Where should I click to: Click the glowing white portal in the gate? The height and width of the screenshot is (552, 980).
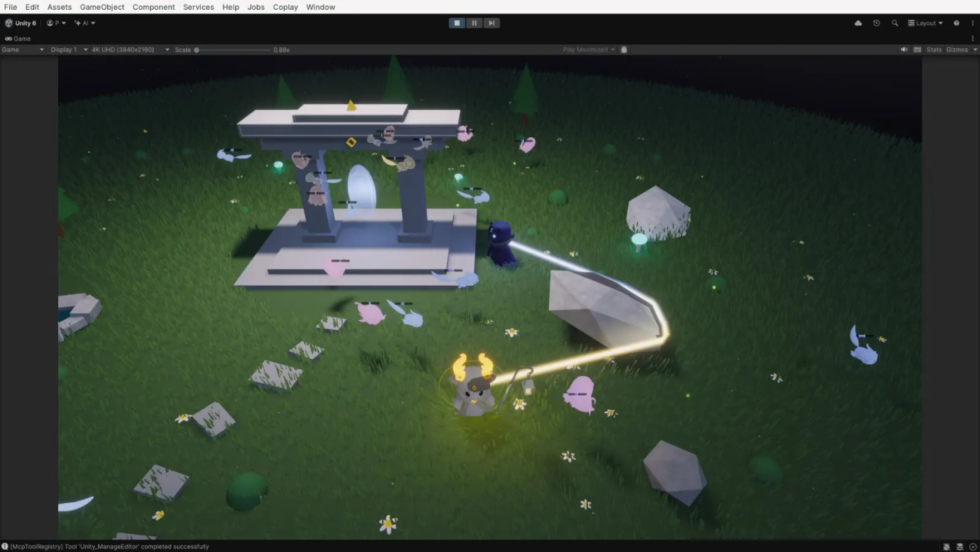click(361, 188)
